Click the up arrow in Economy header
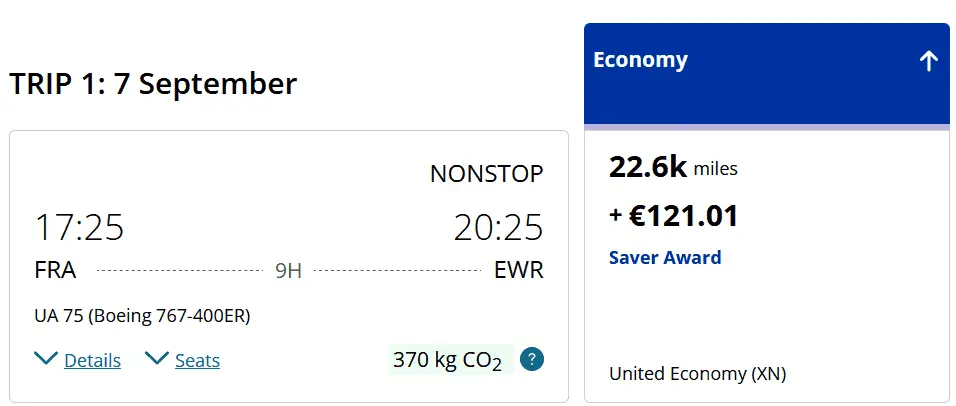The width and height of the screenshot is (956, 406). (928, 61)
